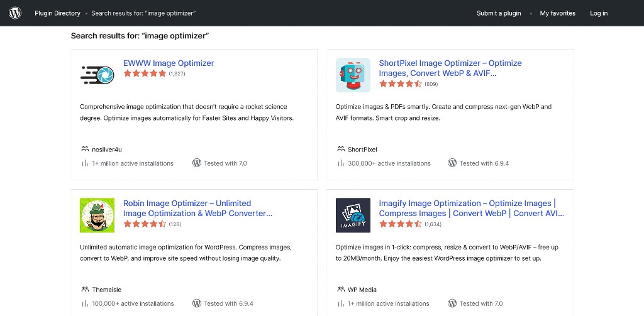
Task: Click author name WP Media
Action: click(x=362, y=290)
